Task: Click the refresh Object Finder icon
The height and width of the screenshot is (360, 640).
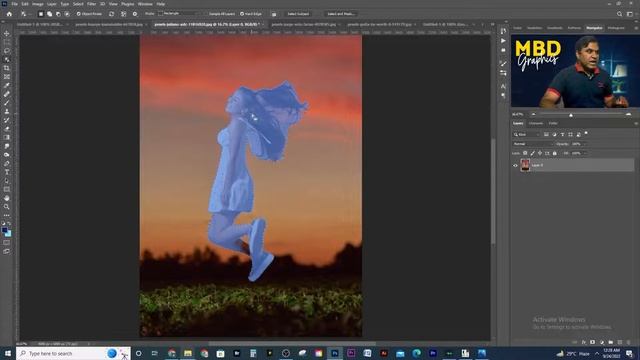Action: pyautogui.click(x=111, y=14)
